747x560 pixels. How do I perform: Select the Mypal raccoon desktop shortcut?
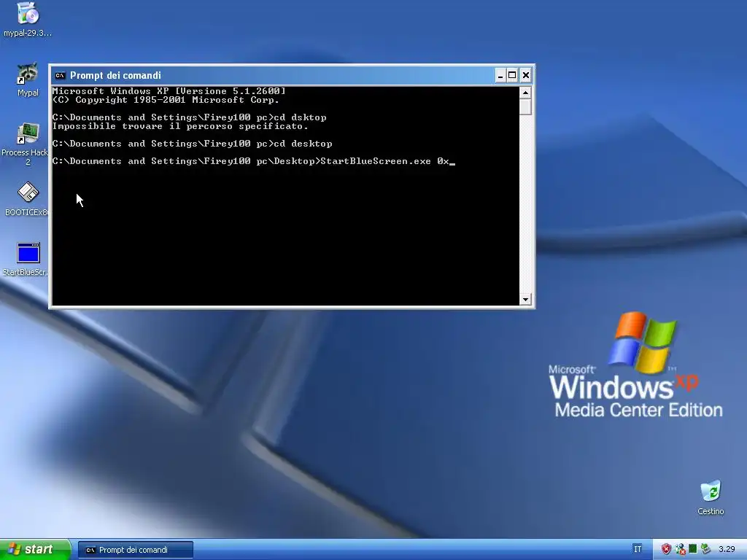pos(28,79)
